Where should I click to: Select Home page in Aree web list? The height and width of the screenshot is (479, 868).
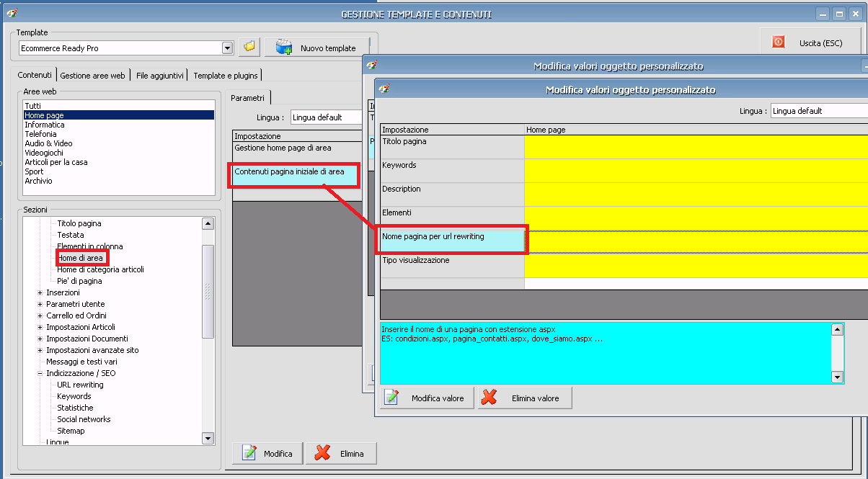[x=119, y=115]
